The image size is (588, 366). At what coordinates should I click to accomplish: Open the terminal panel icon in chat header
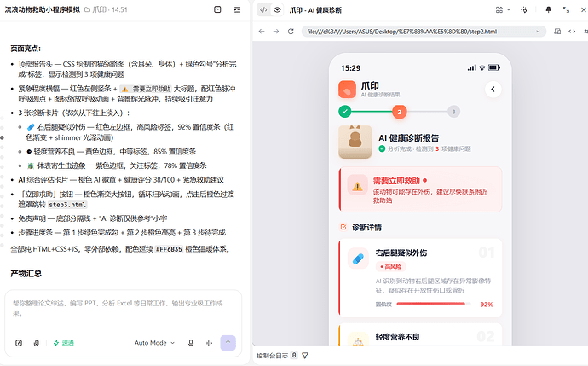click(217, 9)
